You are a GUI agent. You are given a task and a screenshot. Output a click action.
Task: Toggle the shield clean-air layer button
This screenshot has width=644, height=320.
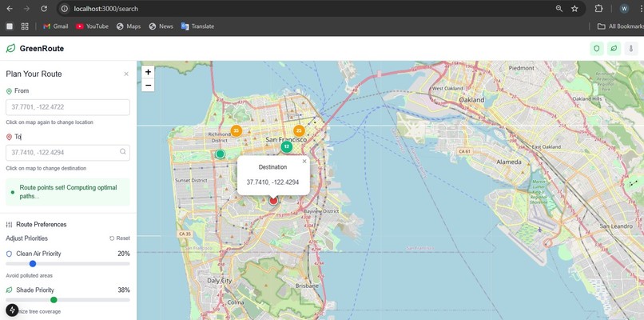coord(597,49)
